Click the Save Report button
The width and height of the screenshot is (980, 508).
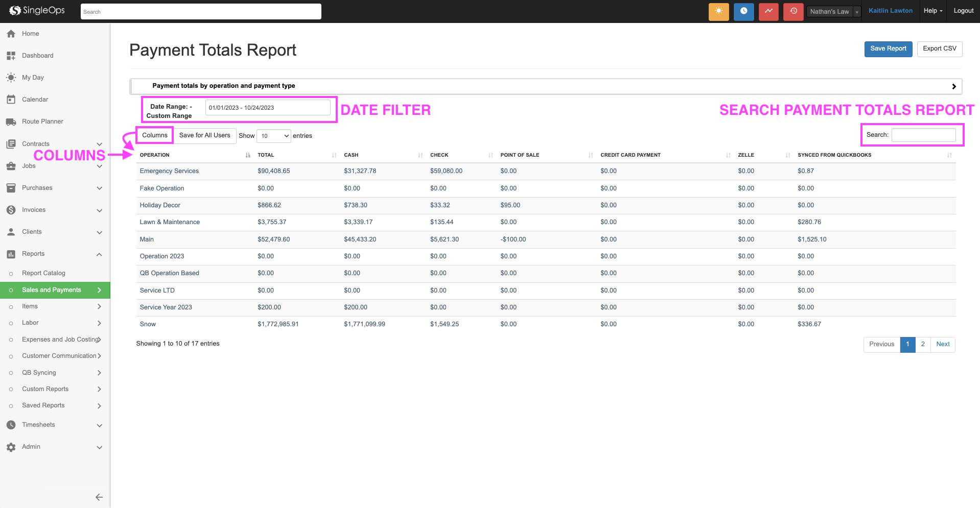coord(888,49)
